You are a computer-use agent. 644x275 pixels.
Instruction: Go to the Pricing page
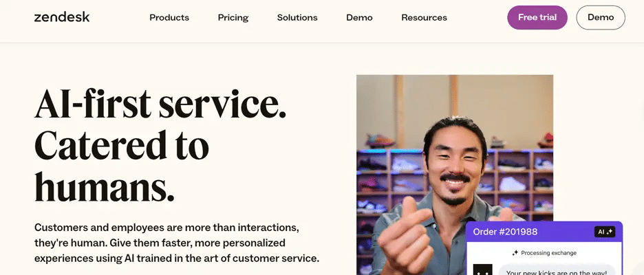[x=233, y=18]
